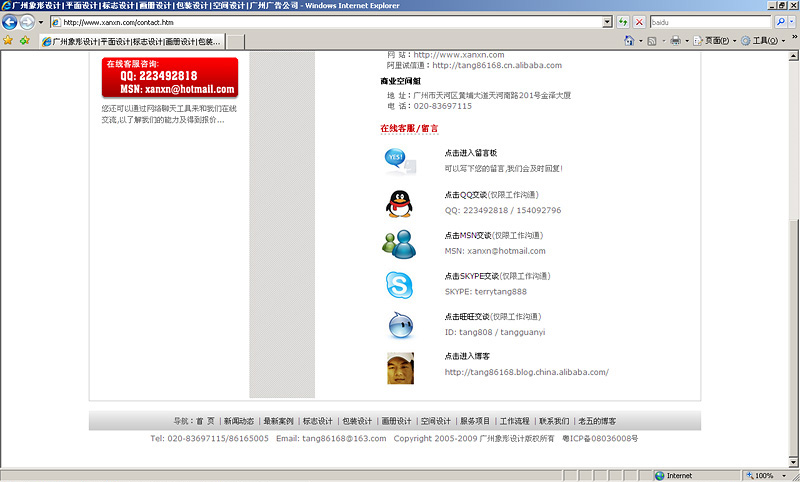
Task: Click the 点击SKYPE交谈 link
Action: click(x=471, y=276)
